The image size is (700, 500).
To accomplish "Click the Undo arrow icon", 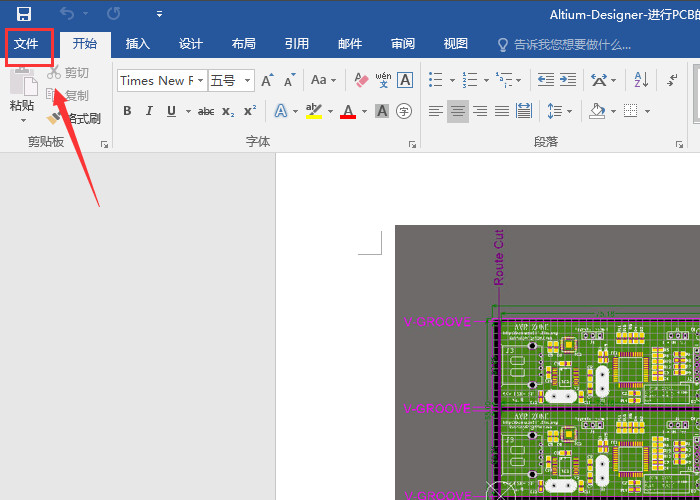I will 67,14.
